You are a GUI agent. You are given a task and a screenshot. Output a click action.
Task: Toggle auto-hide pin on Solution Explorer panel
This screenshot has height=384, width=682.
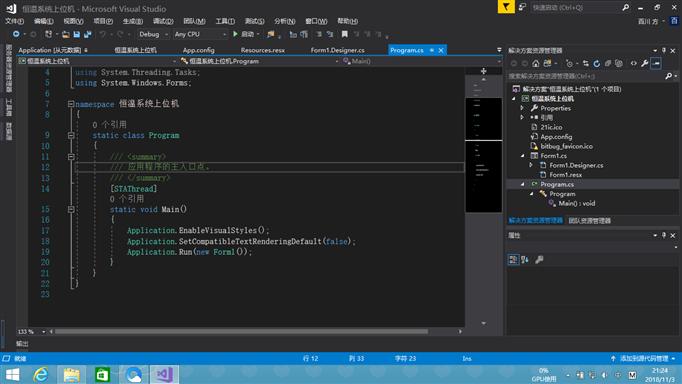(664, 50)
